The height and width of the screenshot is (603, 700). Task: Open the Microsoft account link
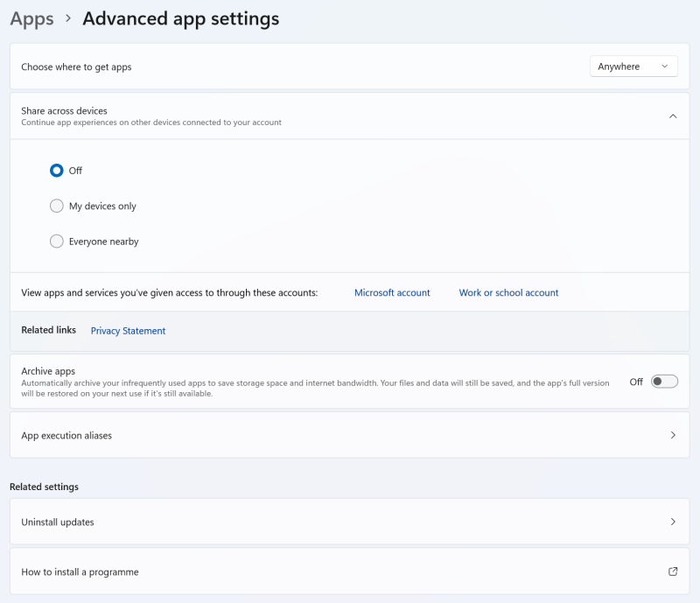391,292
